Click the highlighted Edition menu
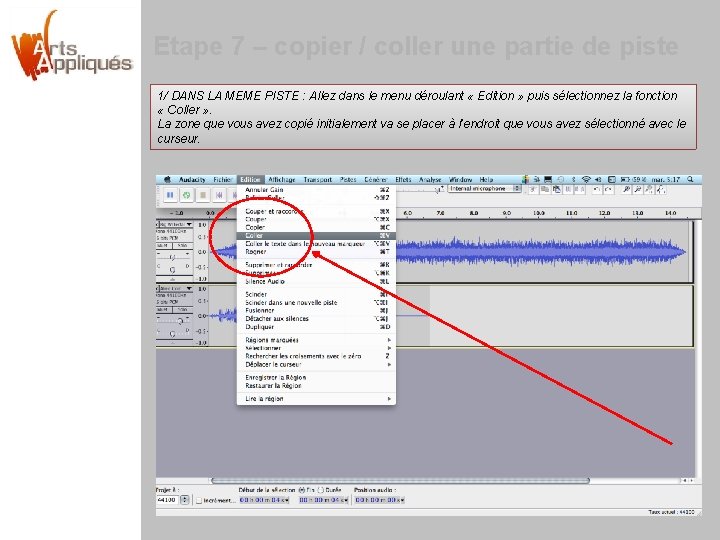The width and height of the screenshot is (720, 540). (250, 180)
